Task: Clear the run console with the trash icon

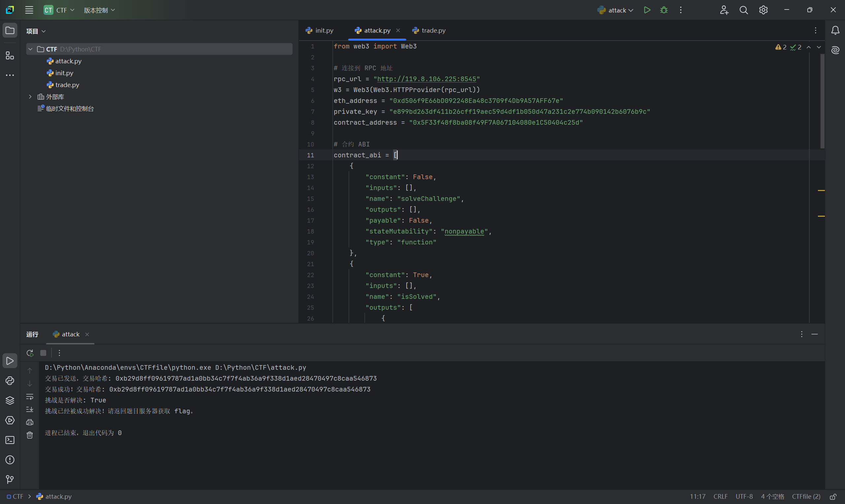Action: click(30, 435)
